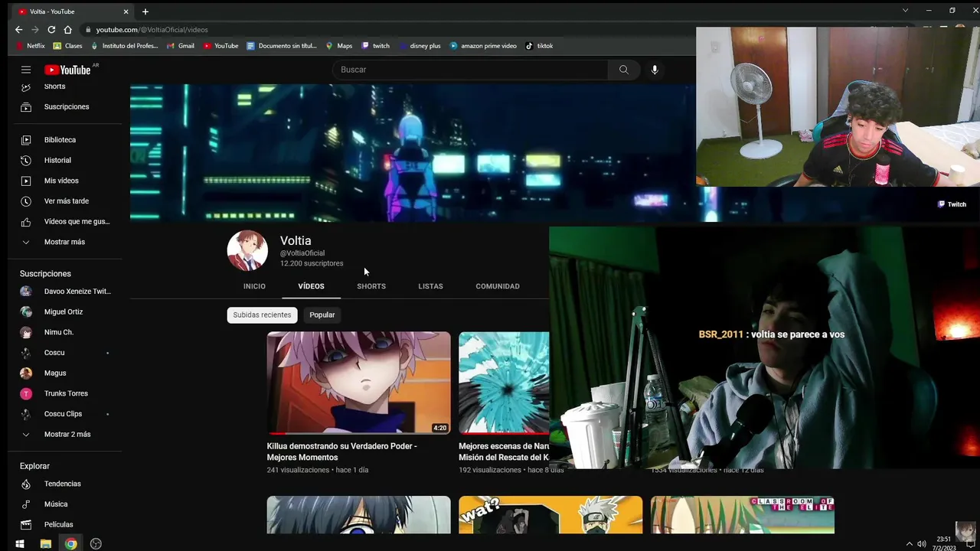This screenshot has height=551, width=980.
Task: Switch to the INICIO channel tab
Action: click(x=254, y=286)
